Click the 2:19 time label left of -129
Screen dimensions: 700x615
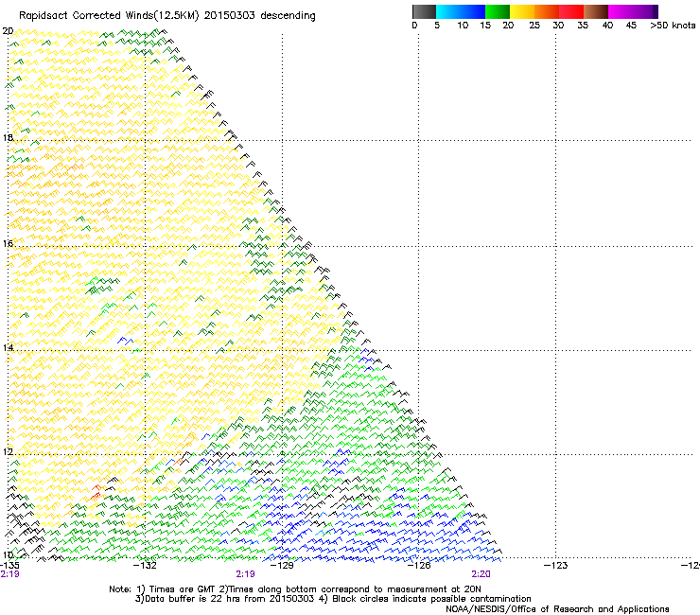[x=246, y=574]
